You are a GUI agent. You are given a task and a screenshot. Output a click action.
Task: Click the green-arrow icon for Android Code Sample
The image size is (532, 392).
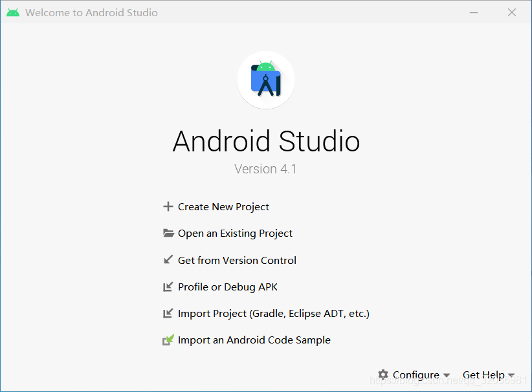(168, 340)
